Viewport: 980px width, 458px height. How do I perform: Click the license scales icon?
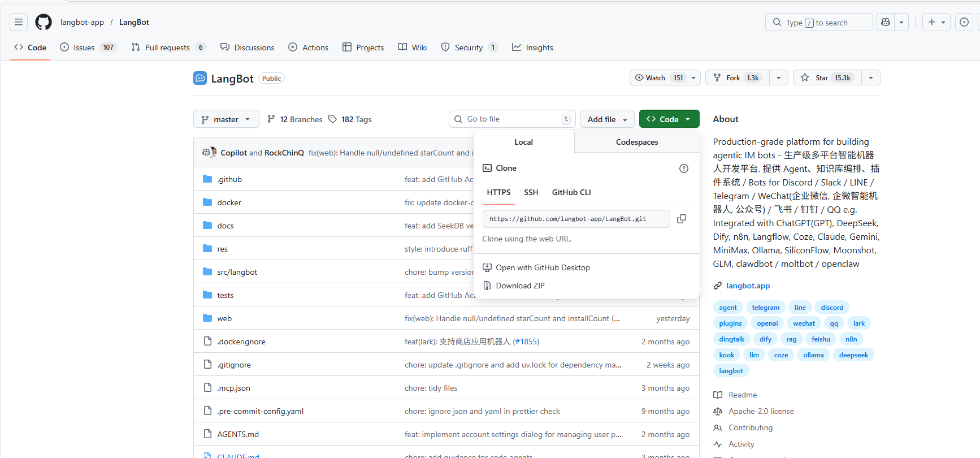(718, 411)
